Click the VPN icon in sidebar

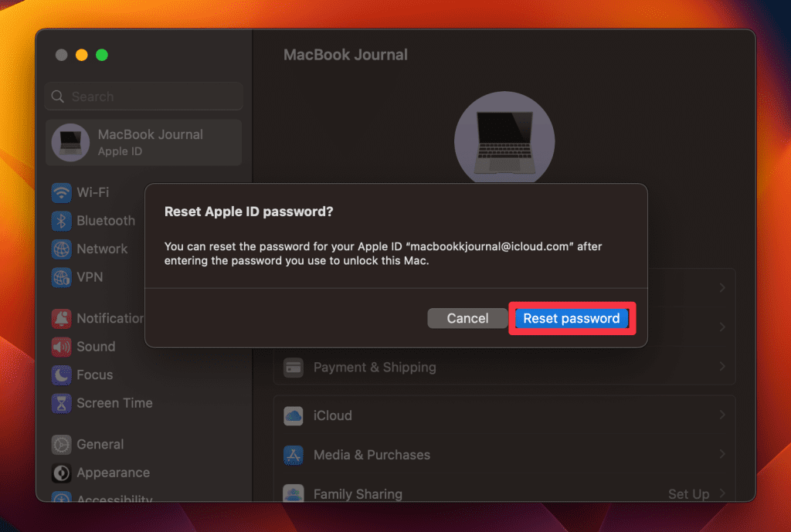click(x=62, y=277)
